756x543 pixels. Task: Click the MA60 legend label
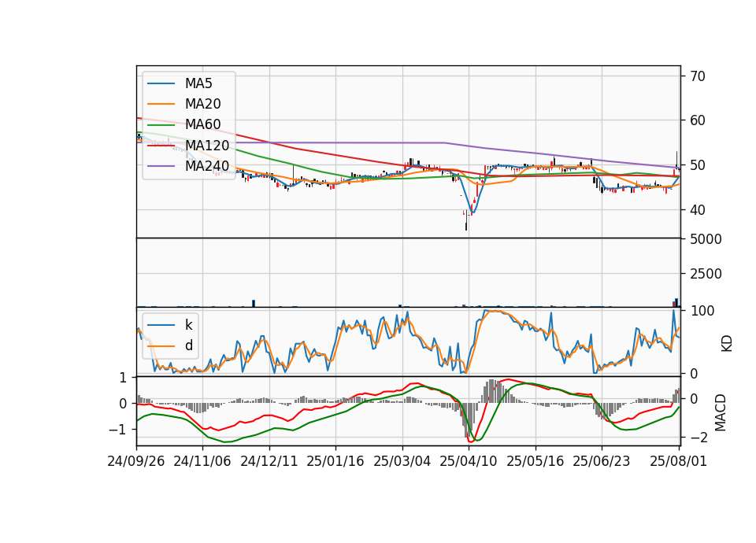pyautogui.click(x=202, y=125)
